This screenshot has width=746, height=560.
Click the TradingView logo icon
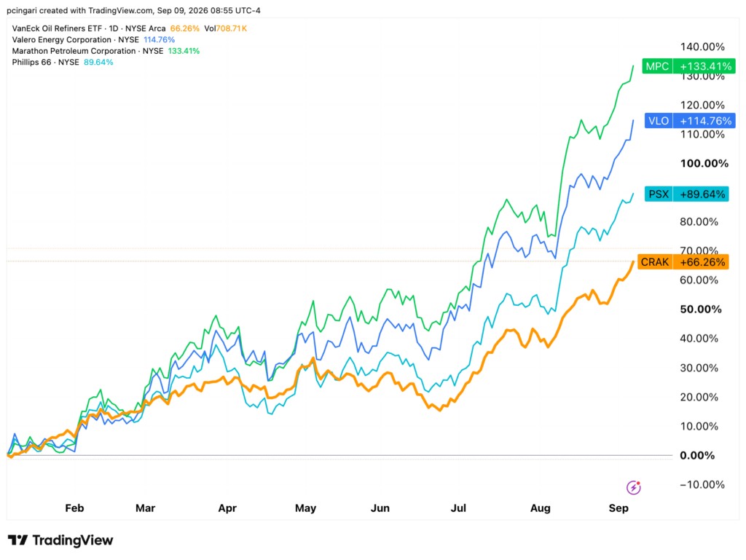tap(18, 540)
